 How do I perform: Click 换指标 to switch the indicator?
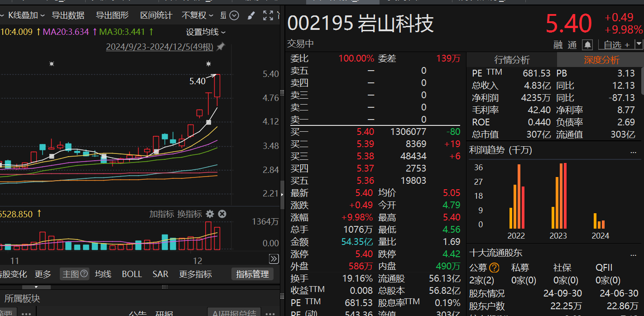(x=189, y=214)
